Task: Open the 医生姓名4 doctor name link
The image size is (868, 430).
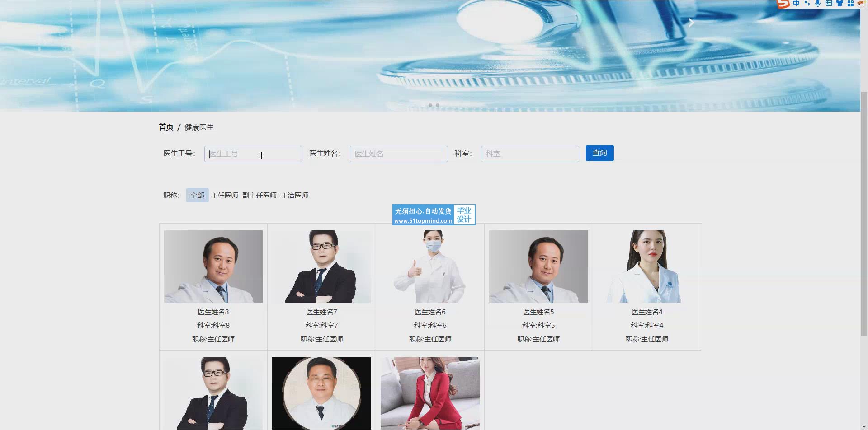Action: pyautogui.click(x=646, y=312)
